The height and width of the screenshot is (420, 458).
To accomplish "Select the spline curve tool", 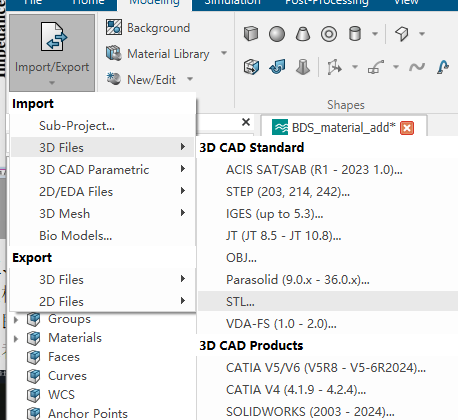I will point(417,67).
